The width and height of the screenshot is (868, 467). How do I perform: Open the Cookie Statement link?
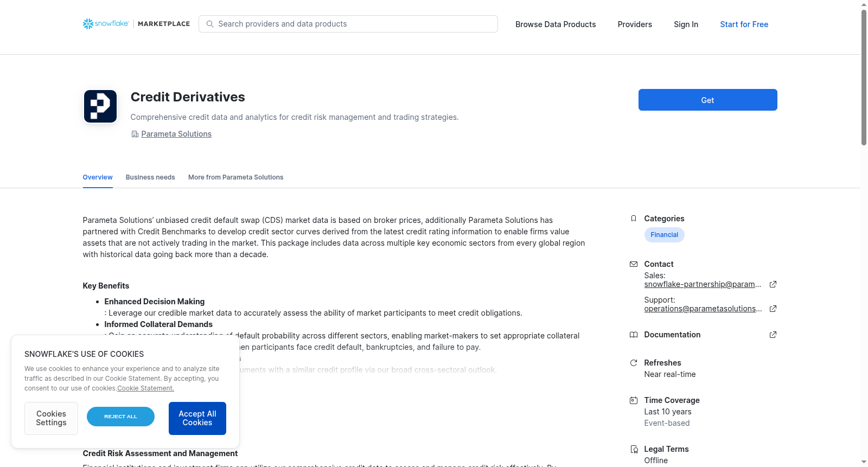point(146,388)
